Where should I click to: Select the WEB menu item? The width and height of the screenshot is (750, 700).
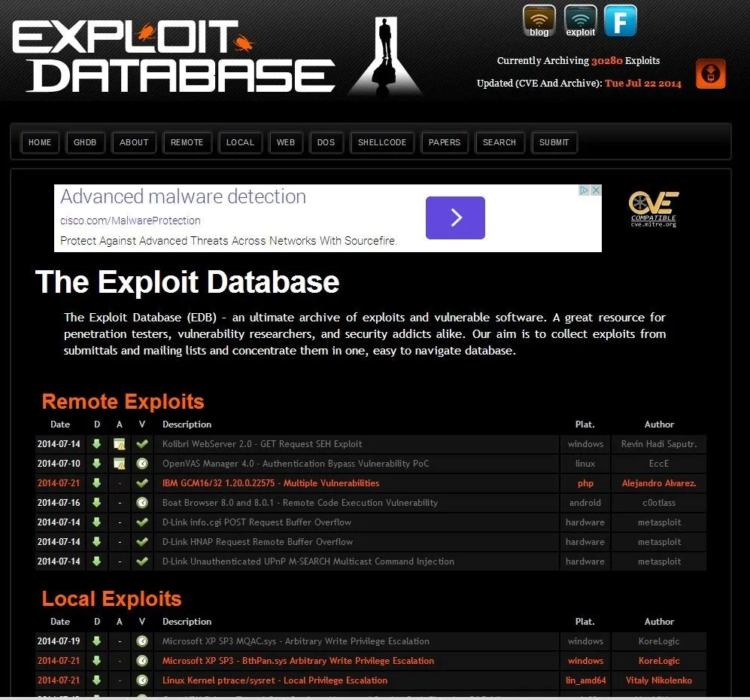(x=286, y=142)
